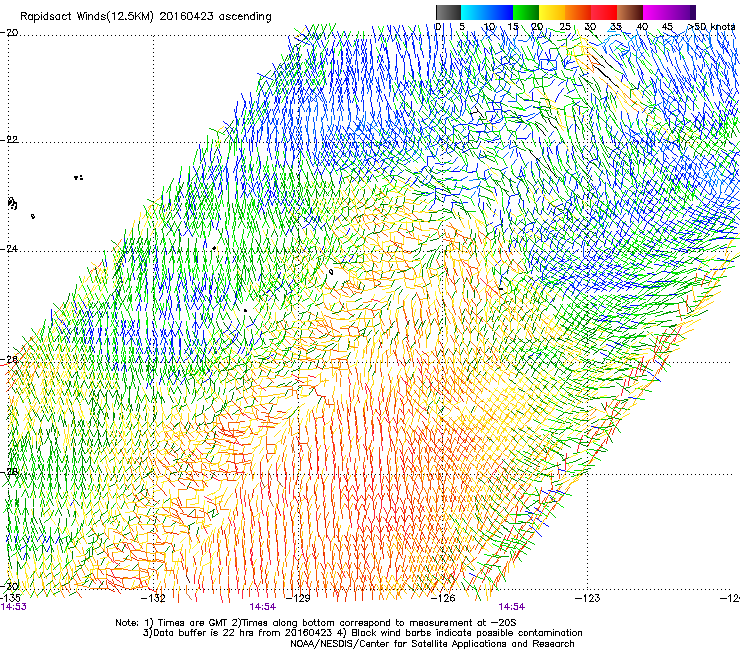Image resolution: width=740 pixels, height=650 pixels.
Task: Click the red 30-35 knots legend segment
Action: [x=604, y=12]
